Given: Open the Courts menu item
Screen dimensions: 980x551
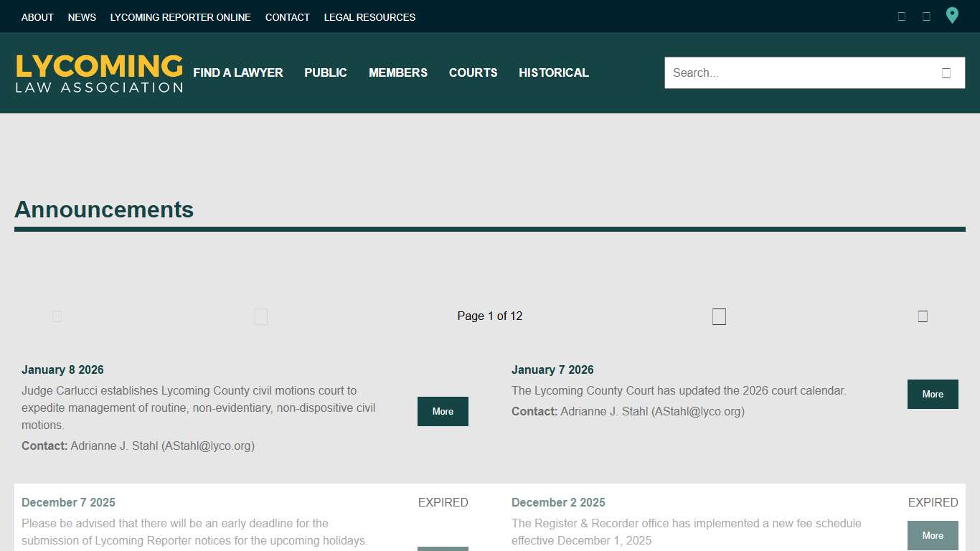Looking at the screenshot, I should [473, 72].
